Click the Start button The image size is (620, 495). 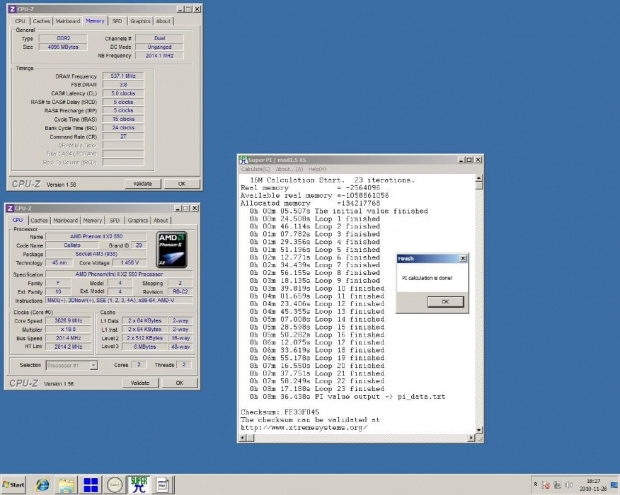tap(13, 485)
